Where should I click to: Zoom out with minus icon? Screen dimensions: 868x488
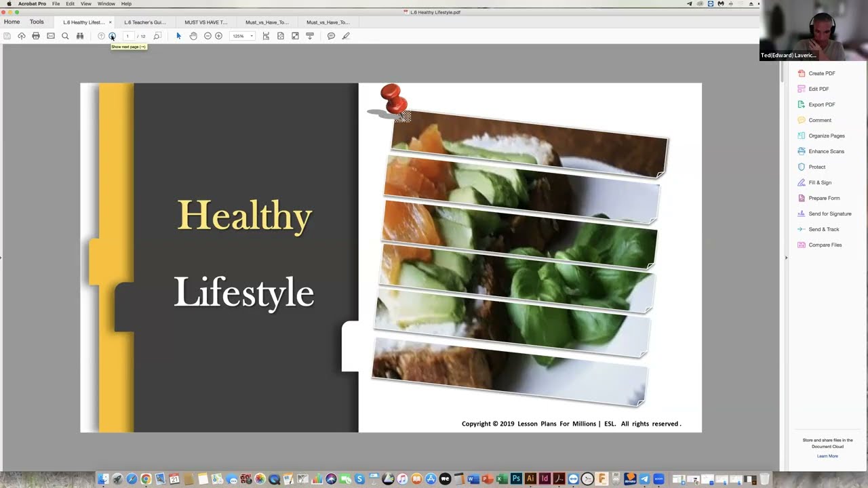click(x=208, y=36)
